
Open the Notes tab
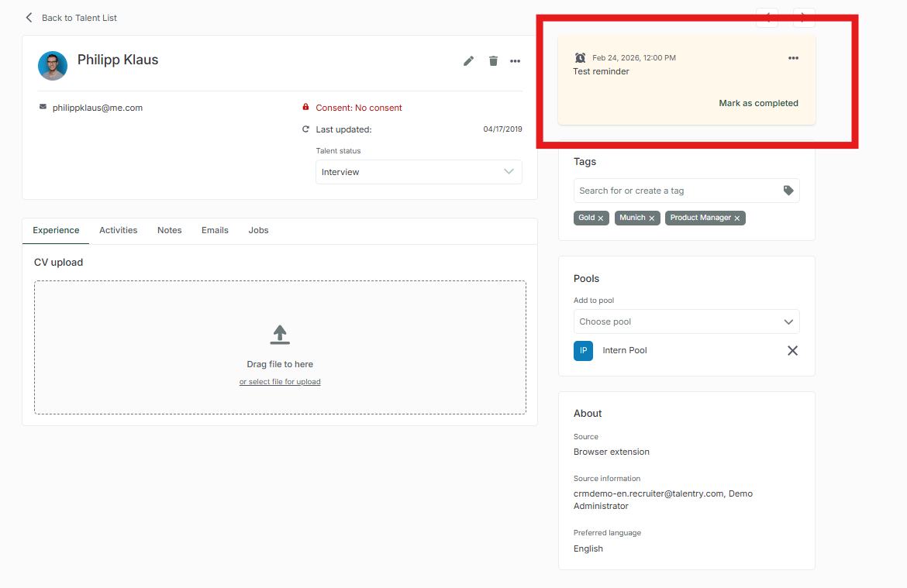tap(169, 230)
